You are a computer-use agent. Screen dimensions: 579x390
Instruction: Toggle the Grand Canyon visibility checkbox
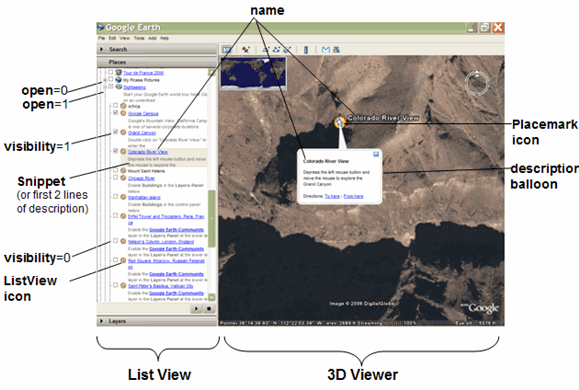(x=116, y=132)
